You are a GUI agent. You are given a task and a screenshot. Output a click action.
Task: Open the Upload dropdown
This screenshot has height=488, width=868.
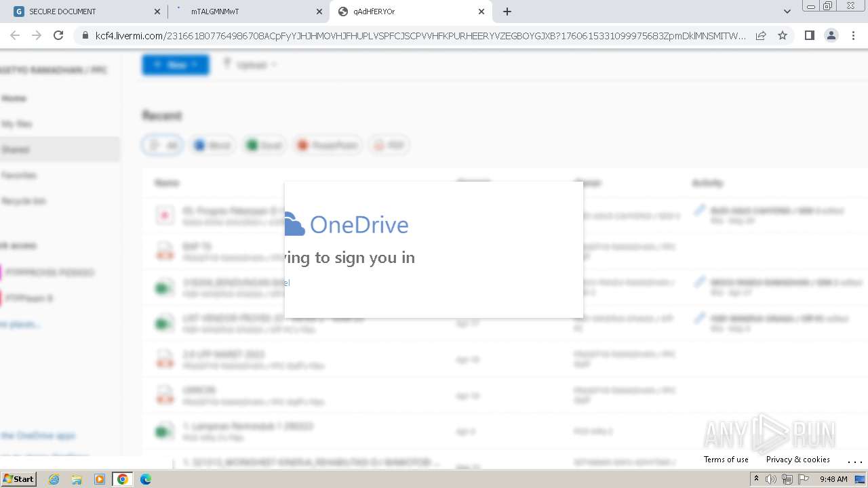250,64
